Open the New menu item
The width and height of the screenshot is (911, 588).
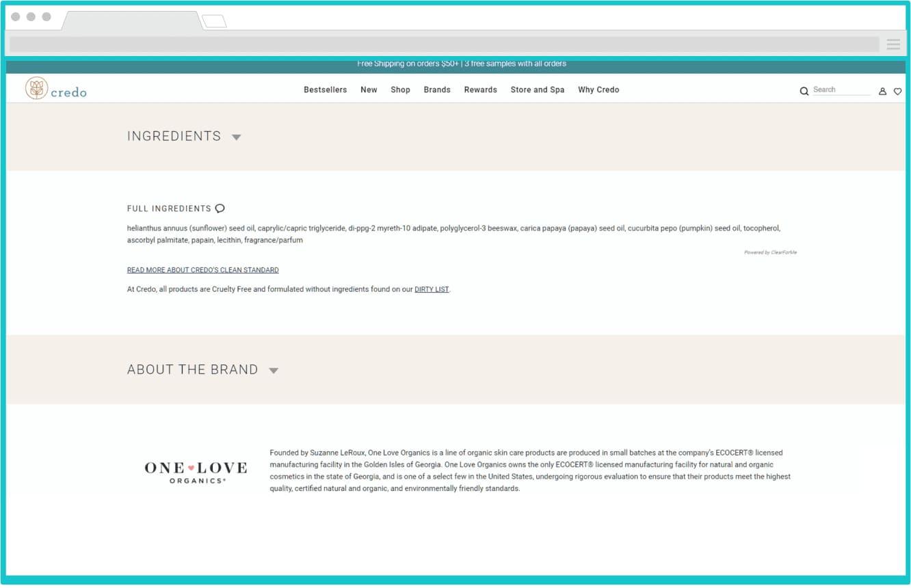pyautogui.click(x=369, y=90)
